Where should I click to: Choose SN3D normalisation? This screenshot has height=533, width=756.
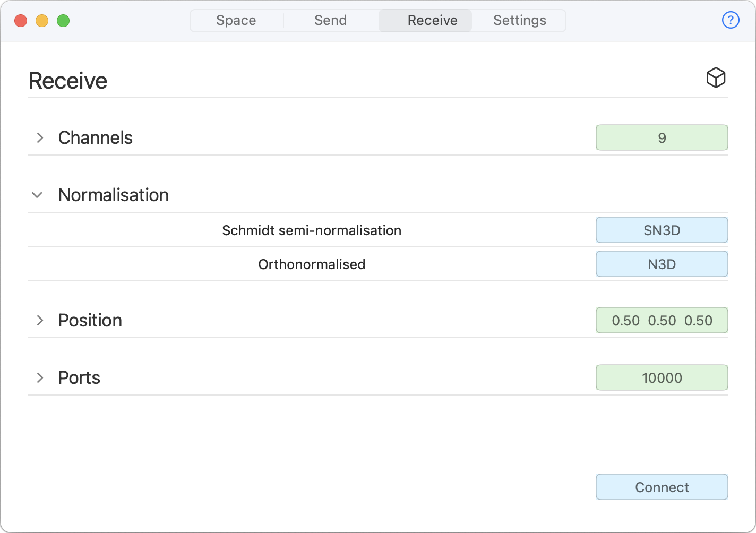pyautogui.click(x=661, y=230)
